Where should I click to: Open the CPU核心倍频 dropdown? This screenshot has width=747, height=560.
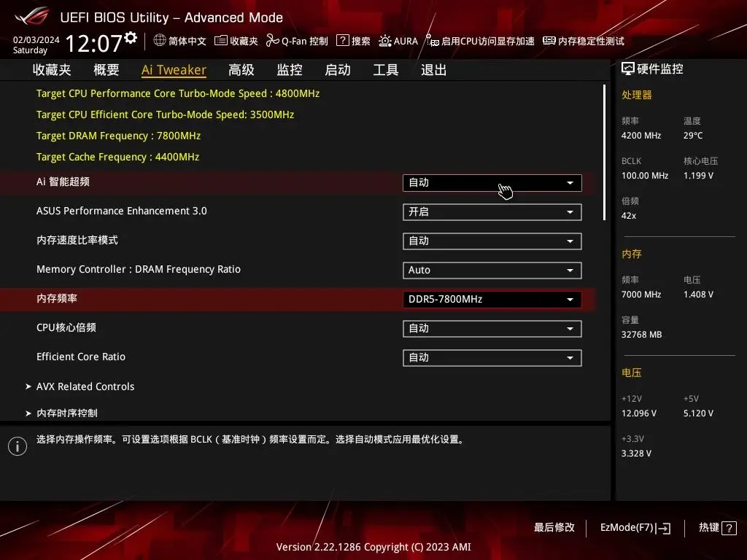(492, 329)
